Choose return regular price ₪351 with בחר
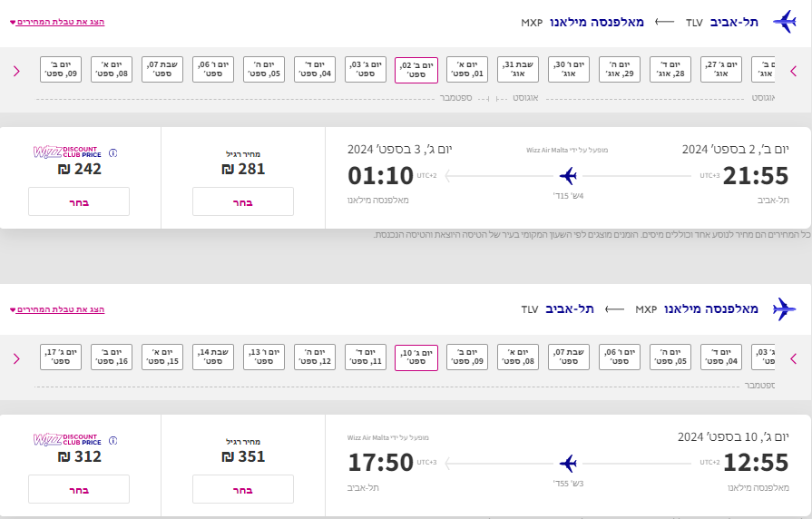The image size is (812, 519). (243, 489)
